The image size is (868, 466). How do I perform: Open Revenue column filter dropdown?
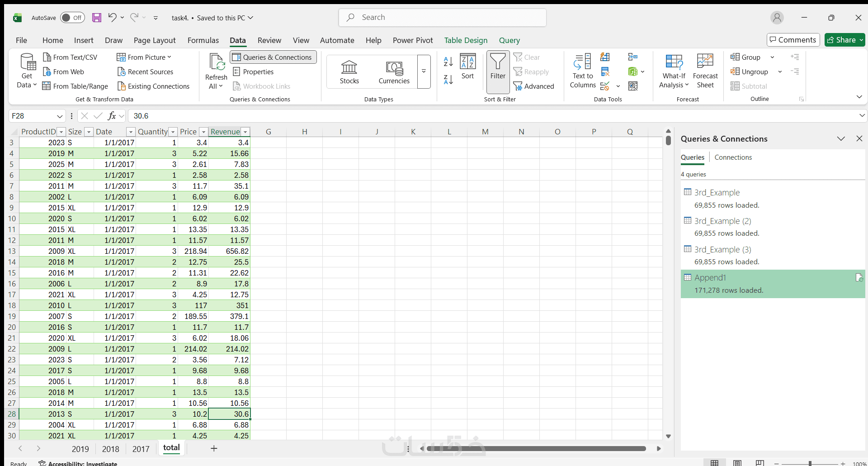(245, 132)
